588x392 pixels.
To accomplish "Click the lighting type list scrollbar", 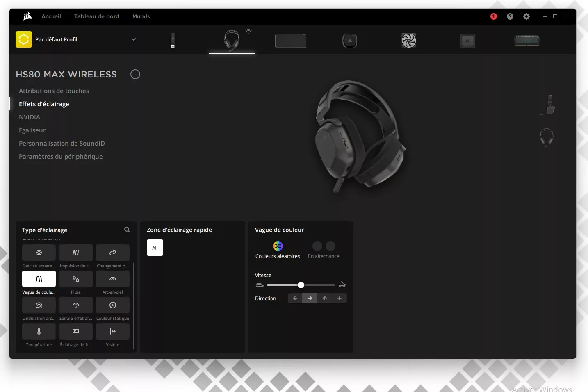I will [134, 305].
